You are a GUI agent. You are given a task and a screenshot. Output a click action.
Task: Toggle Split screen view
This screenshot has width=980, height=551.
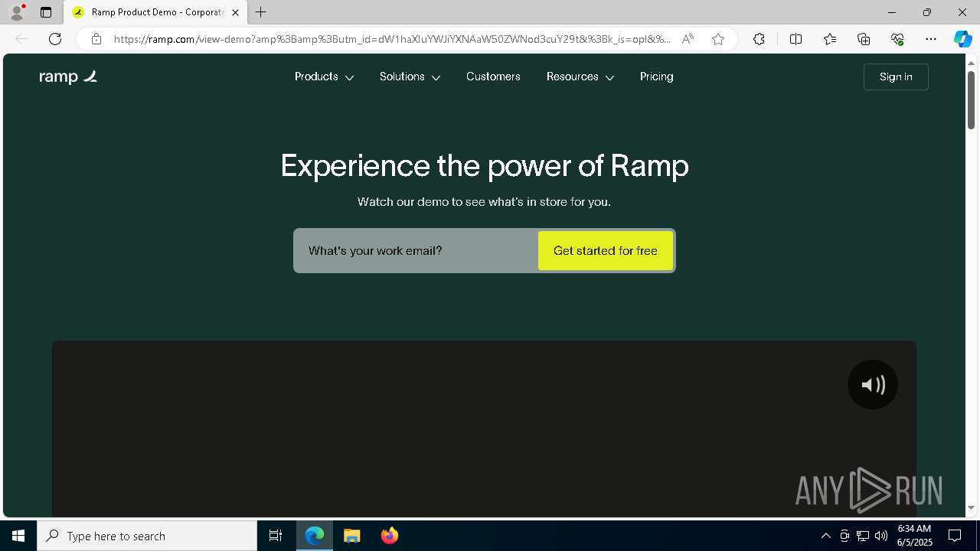795,39
